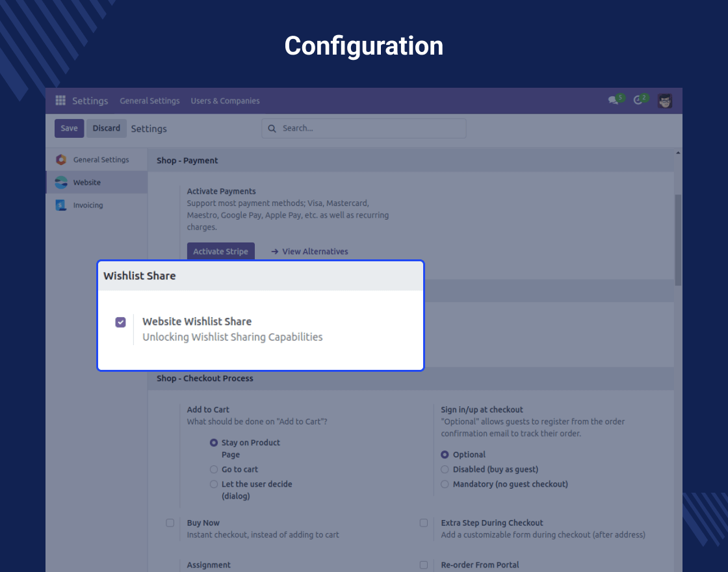
Task: Click the Settings breadcrumb title
Action: point(149,129)
